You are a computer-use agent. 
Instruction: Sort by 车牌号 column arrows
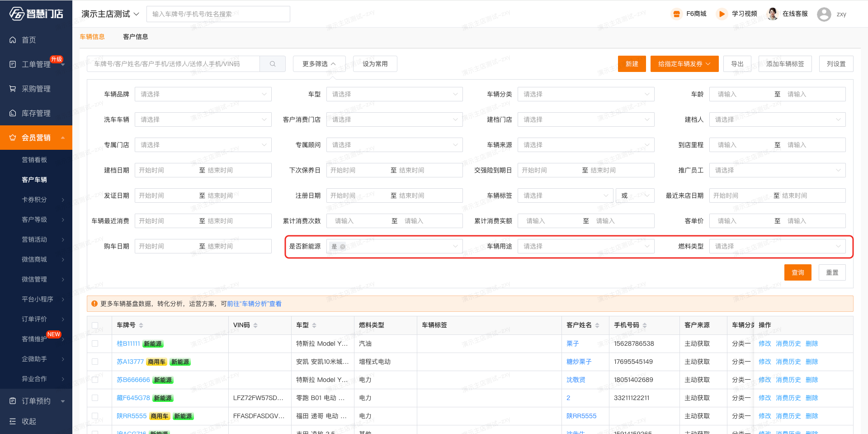coord(141,325)
